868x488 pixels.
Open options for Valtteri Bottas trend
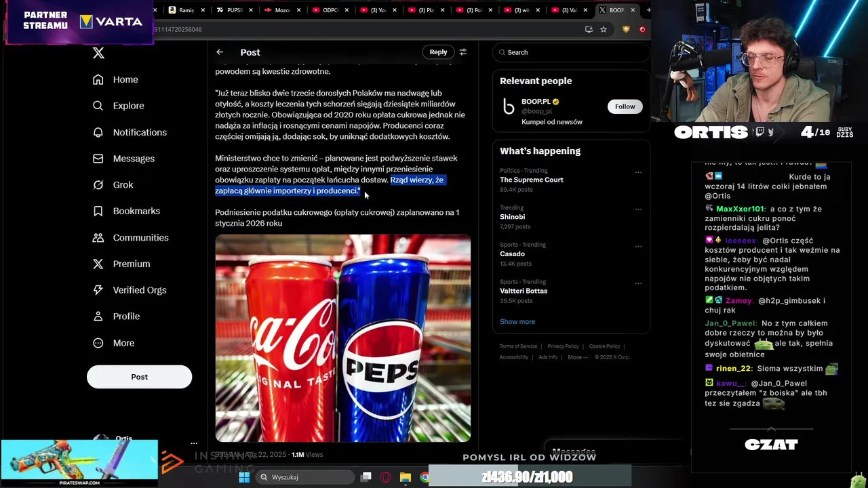click(x=638, y=283)
